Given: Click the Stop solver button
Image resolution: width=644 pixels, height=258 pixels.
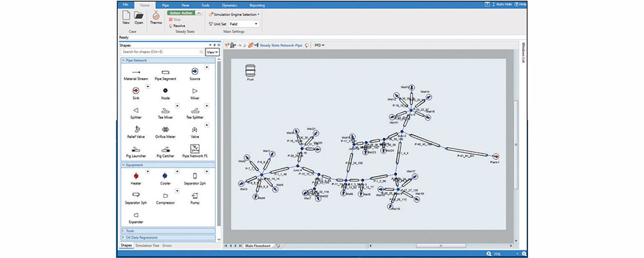Looking at the screenshot, I should [175, 19].
